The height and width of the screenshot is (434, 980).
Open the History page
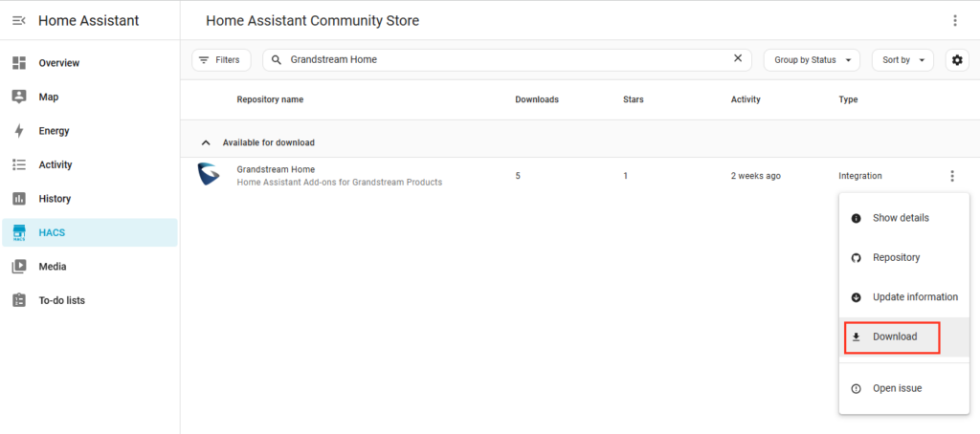pos(89,199)
